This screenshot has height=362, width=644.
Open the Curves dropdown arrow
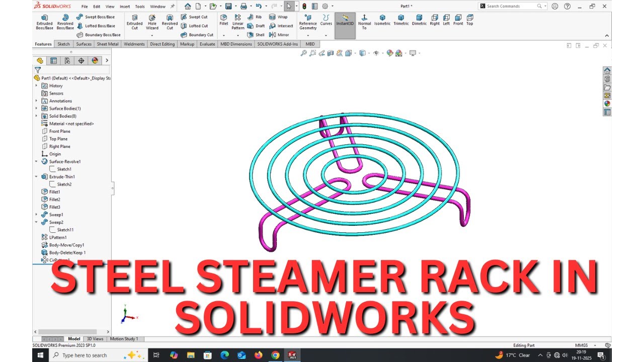326,35
